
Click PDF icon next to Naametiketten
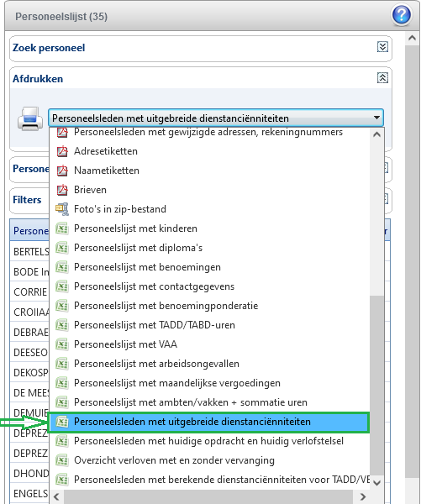coord(61,171)
